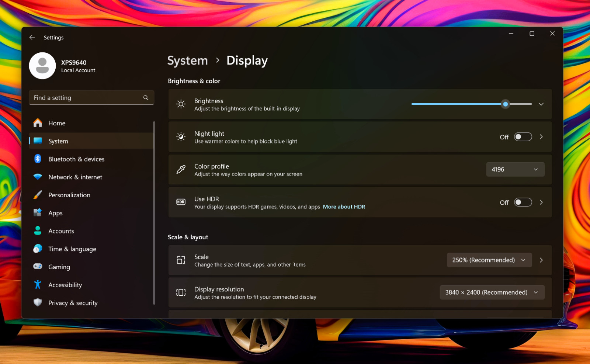This screenshot has height=364, width=590.
Task: Click the Find a setting field
Action: 91,98
